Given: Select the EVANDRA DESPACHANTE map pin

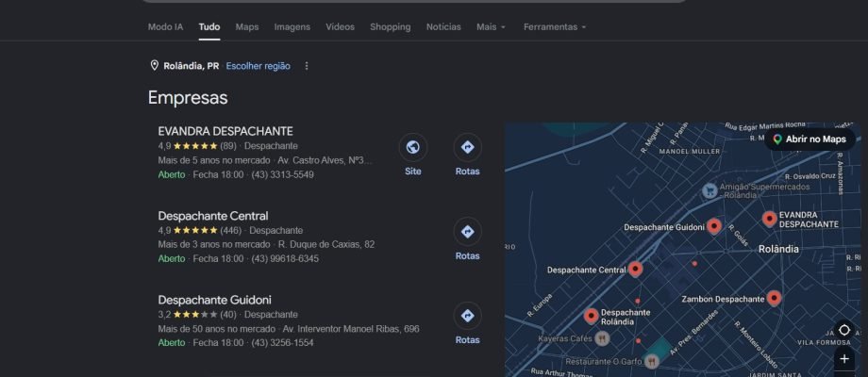Looking at the screenshot, I should click(x=769, y=219).
